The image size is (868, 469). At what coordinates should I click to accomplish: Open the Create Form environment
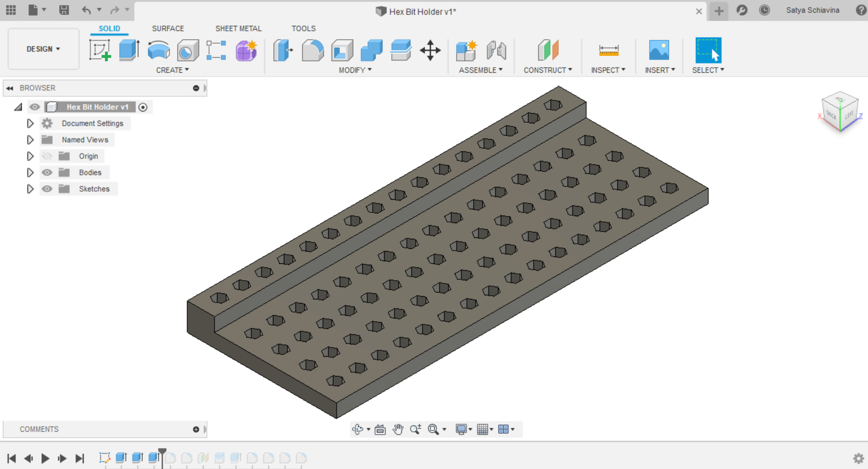coord(245,50)
